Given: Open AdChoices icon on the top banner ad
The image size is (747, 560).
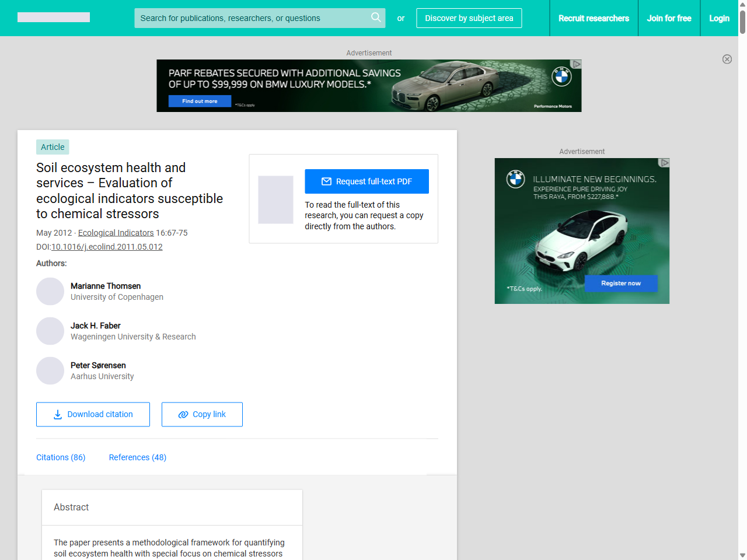Looking at the screenshot, I should tap(577, 63).
